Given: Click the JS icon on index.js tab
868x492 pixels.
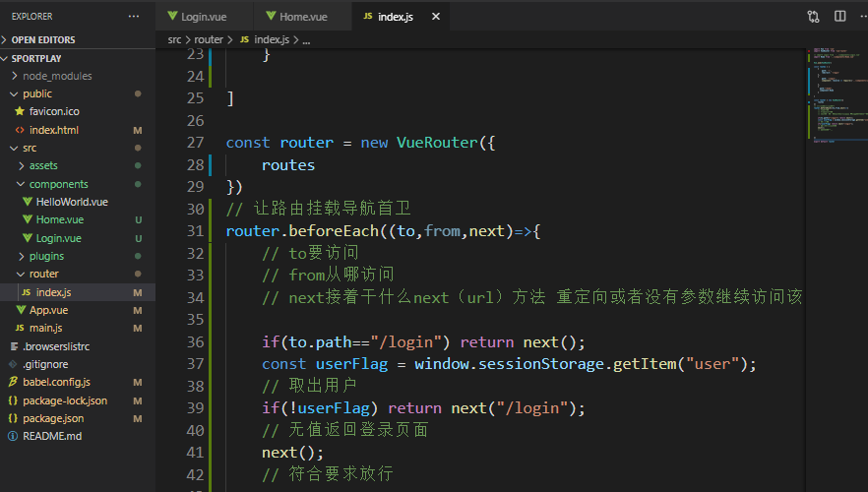Looking at the screenshot, I should (368, 17).
